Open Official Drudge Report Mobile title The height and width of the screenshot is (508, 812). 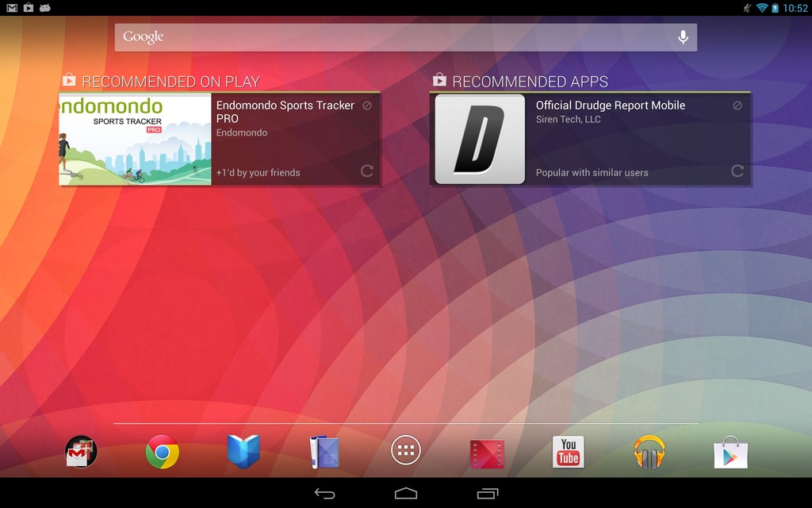(611, 106)
